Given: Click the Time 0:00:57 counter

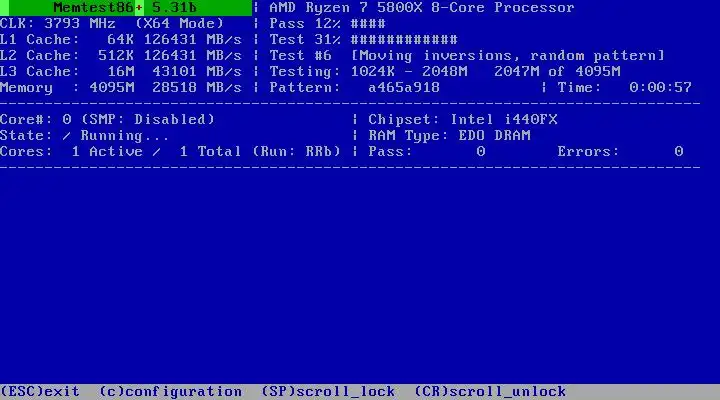Looking at the screenshot, I should (624, 87).
